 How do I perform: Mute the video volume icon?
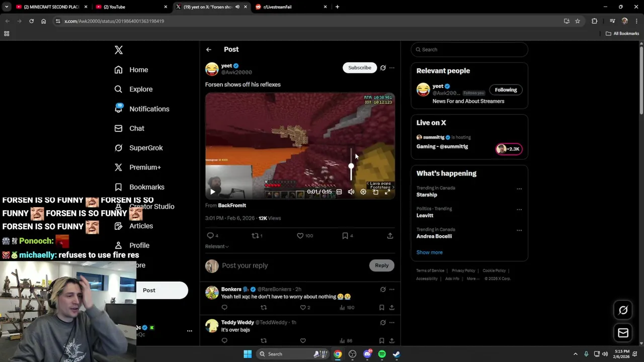coord(351,192)
